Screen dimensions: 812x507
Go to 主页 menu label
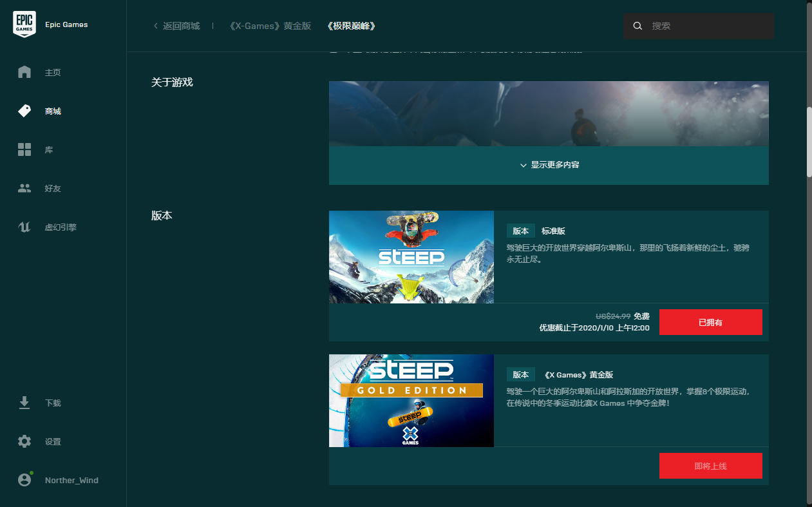pos(53,73)
